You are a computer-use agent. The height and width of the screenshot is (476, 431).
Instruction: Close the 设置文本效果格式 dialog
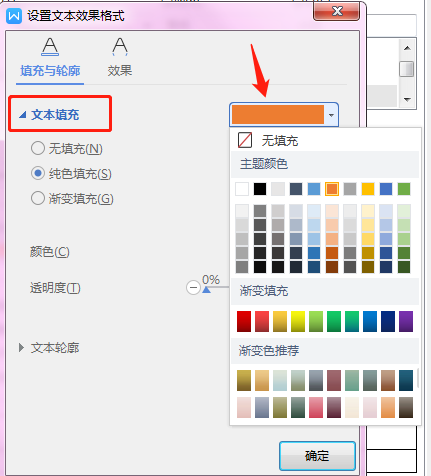(337, 11)
